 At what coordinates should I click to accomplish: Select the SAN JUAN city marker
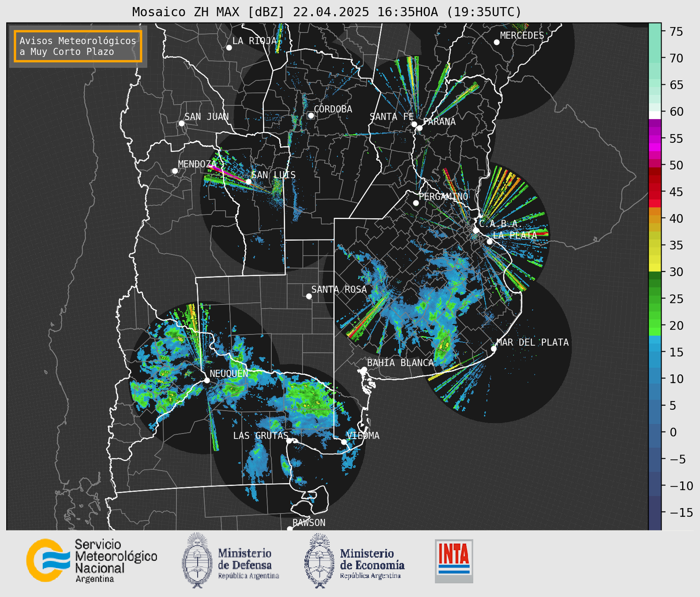pyautogui.click(x=181, y=123)
